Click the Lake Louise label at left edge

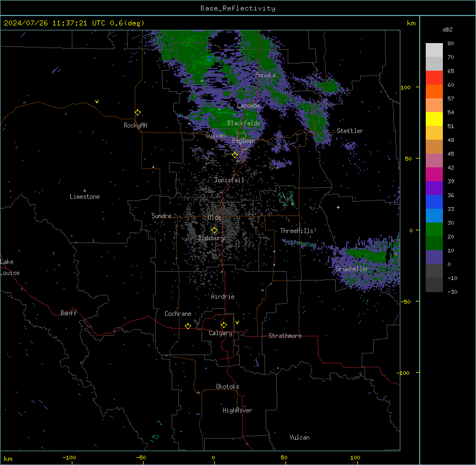tap(10, 267)
